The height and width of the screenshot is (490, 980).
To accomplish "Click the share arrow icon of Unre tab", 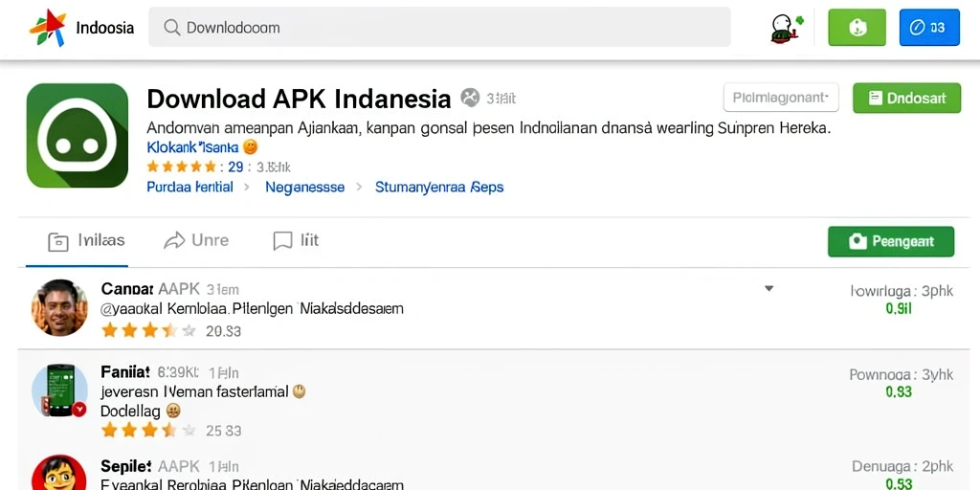I will 174,240.
